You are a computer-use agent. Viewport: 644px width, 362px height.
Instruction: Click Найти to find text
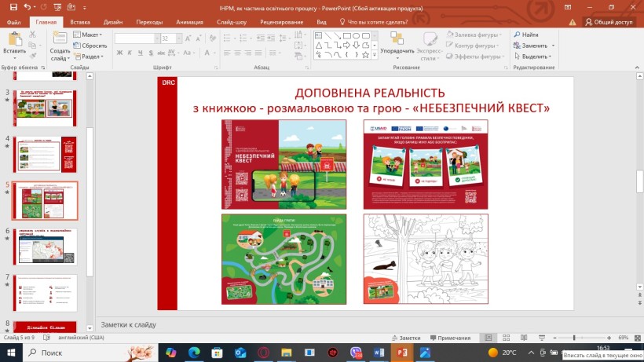click(526, 35)
